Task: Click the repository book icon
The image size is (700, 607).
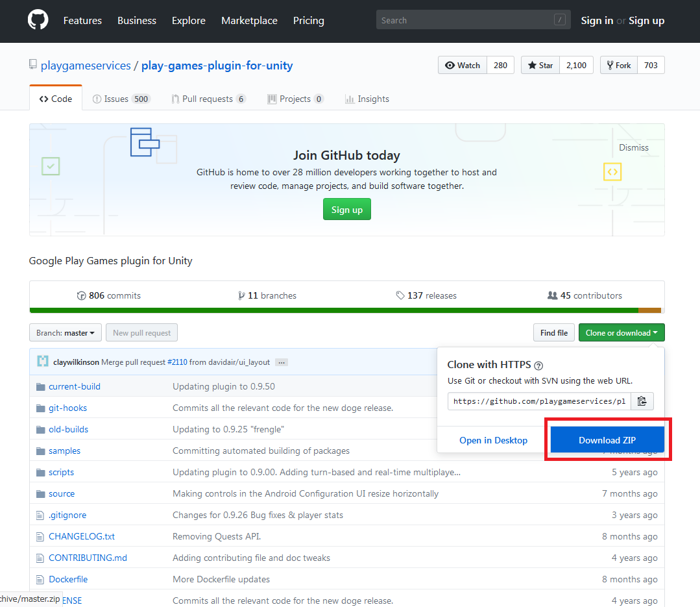Action: pos(33,65)
